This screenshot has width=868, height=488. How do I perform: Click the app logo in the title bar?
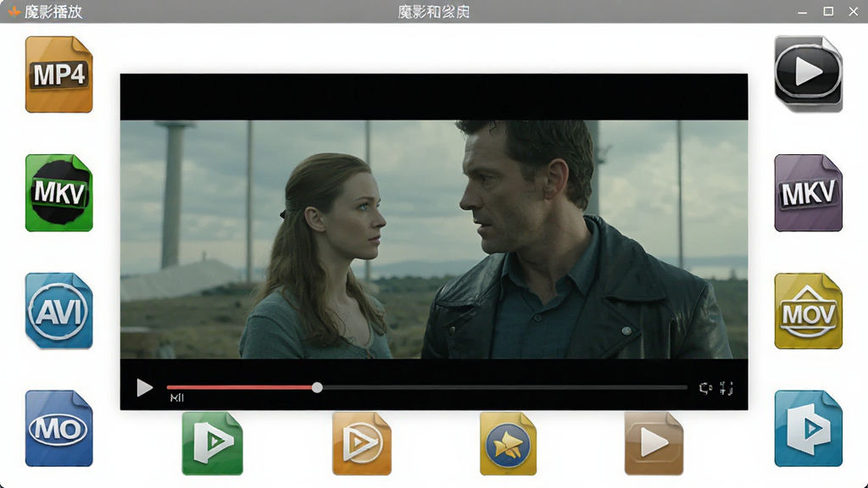(14, 11)
